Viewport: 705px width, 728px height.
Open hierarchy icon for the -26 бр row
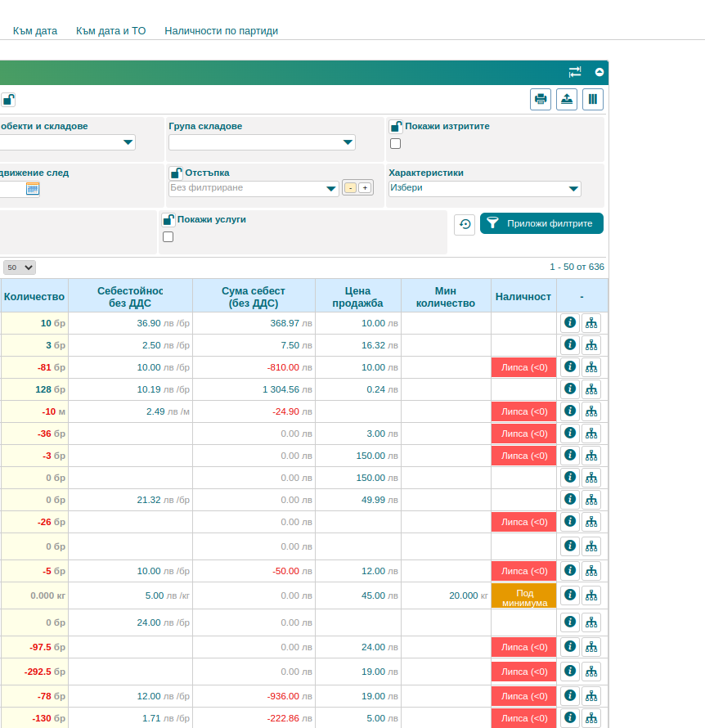[591, 522]
